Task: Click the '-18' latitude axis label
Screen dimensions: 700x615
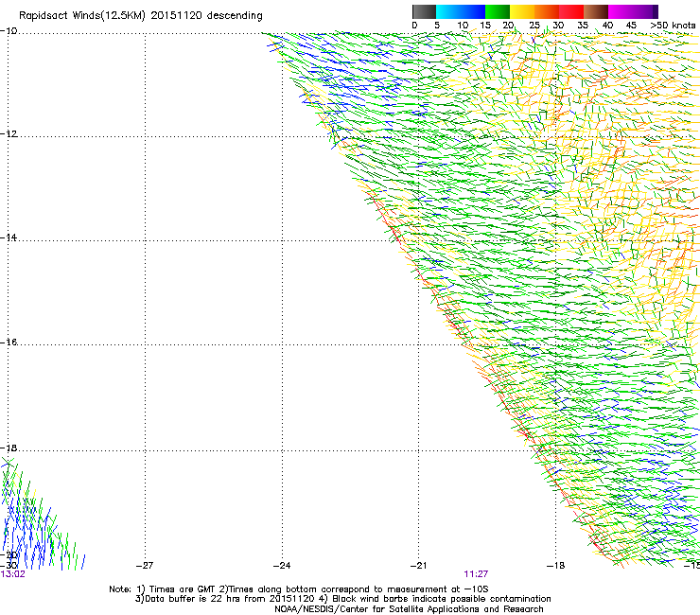Action: coord(9,448)
